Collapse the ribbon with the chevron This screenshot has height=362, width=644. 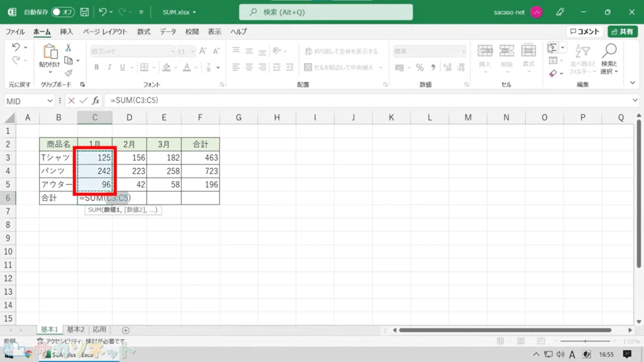tap(633, 83)
